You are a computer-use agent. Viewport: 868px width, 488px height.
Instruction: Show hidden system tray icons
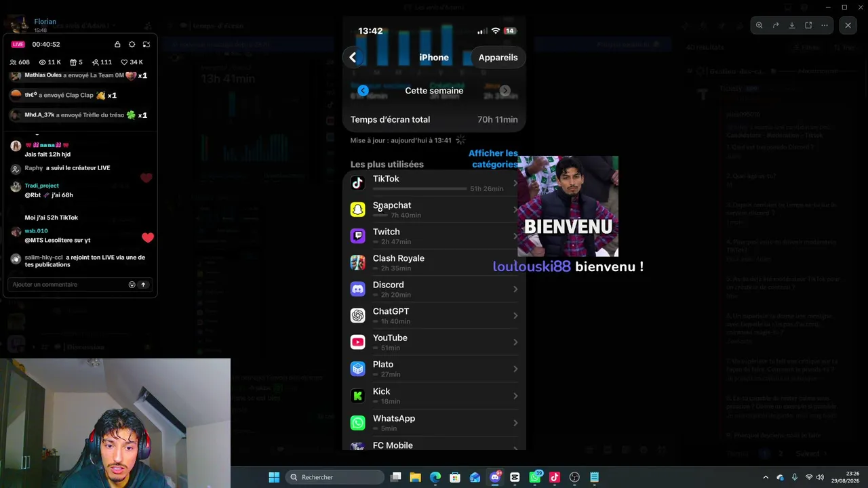point(766,477)
